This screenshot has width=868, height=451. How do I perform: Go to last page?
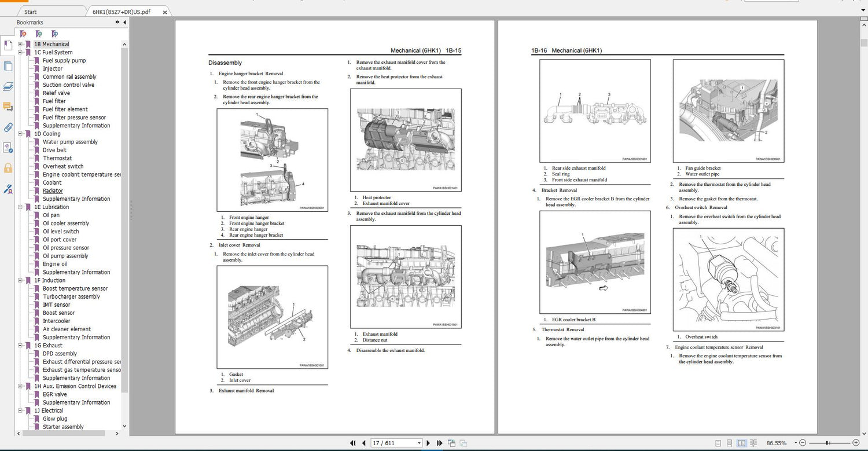point(439,443)
